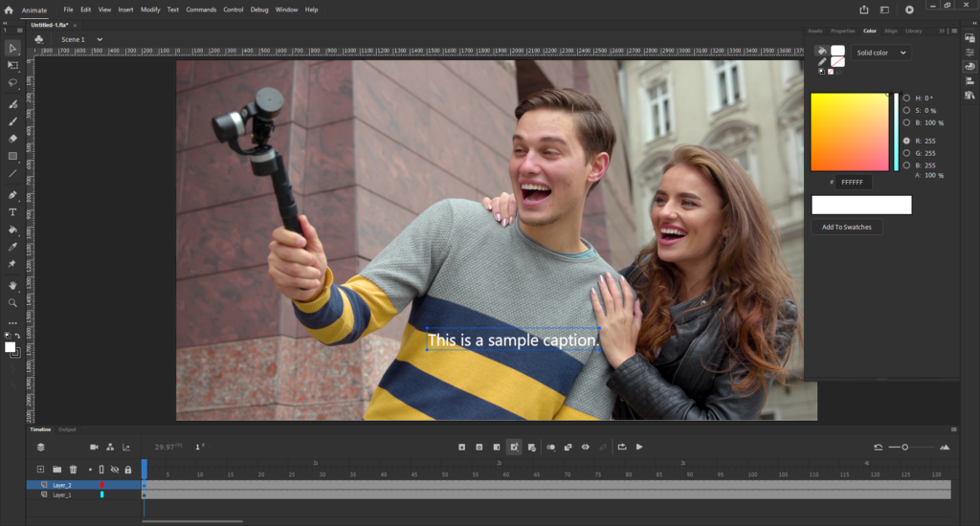Switch to the Properties tab
Image resolution: width=980 pixels, height=526 pixels.
(843, 31)
